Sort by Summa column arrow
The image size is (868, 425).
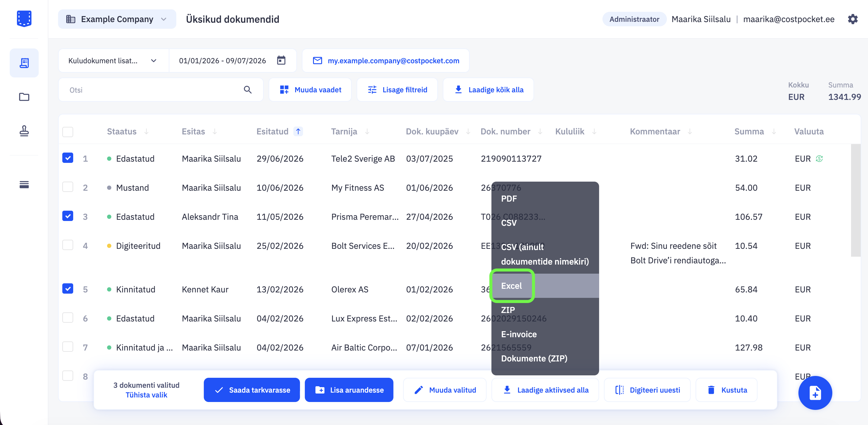coord(774,131)
